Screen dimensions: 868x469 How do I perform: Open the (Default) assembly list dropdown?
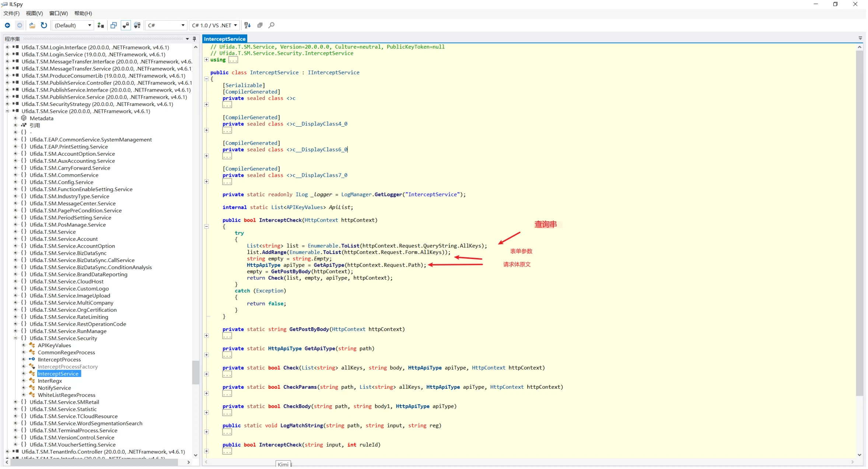pos(73,25)
